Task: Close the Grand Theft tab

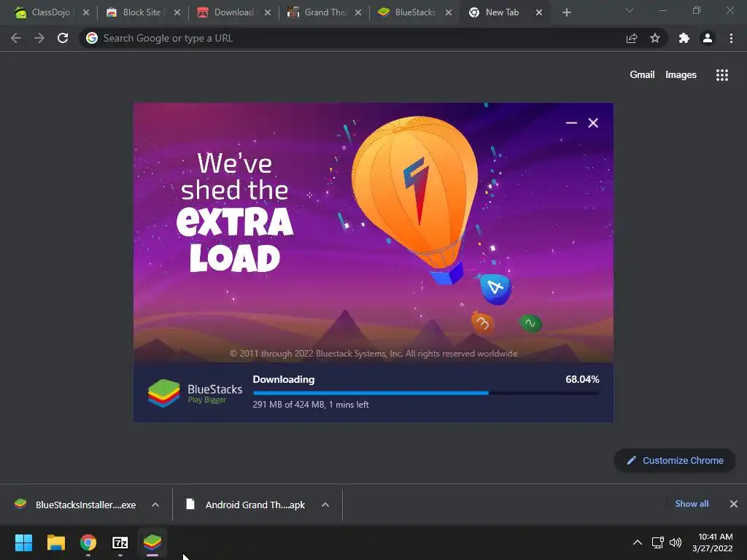Action: (358, 13)
